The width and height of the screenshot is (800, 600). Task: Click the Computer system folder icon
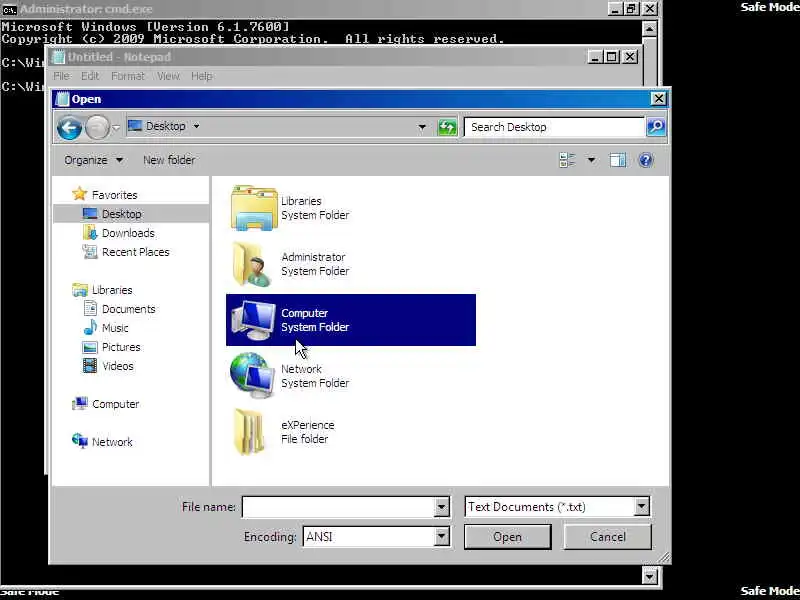(x=252, y=320)
